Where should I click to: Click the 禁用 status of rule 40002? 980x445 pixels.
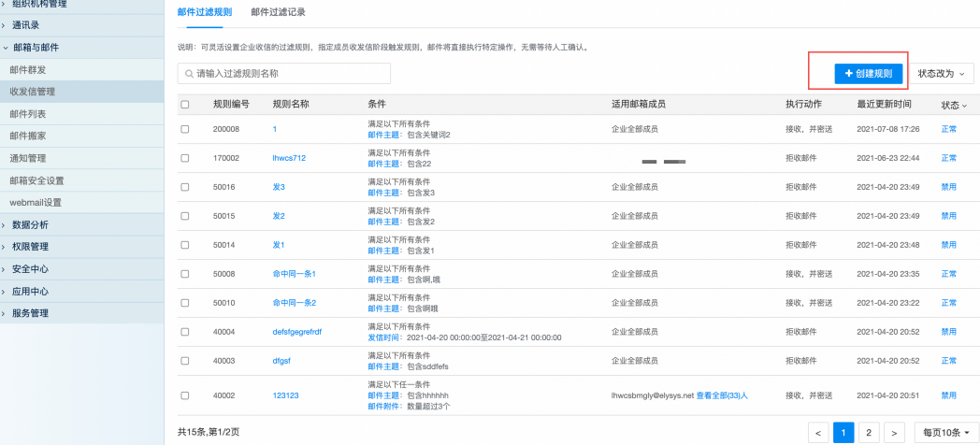point(949,395)
